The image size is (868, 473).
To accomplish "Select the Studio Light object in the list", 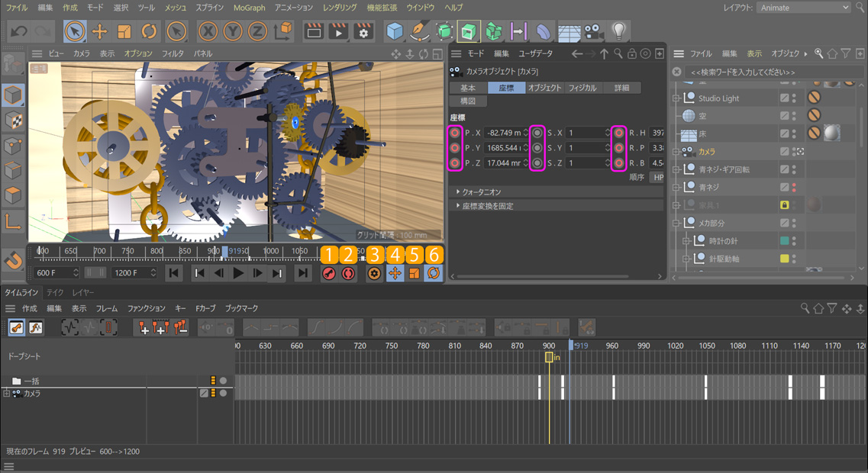I will 718,98.
